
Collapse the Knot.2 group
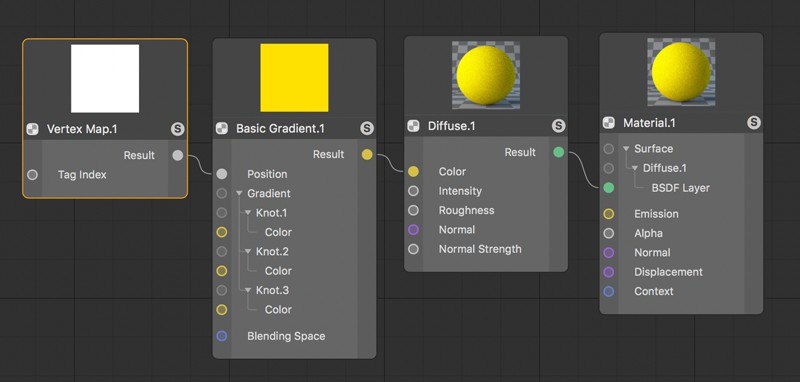click(x=248, y=251)
